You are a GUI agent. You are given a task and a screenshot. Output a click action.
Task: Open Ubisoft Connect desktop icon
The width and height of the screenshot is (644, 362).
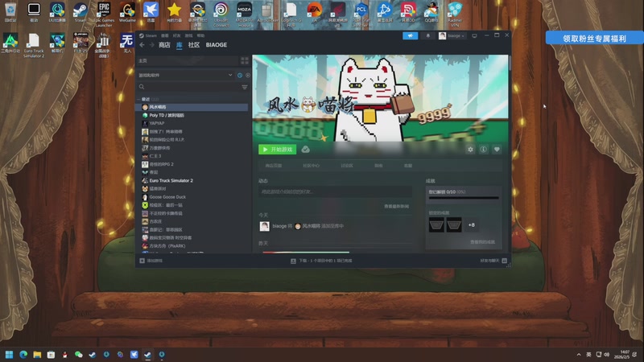tap(221, 14)
